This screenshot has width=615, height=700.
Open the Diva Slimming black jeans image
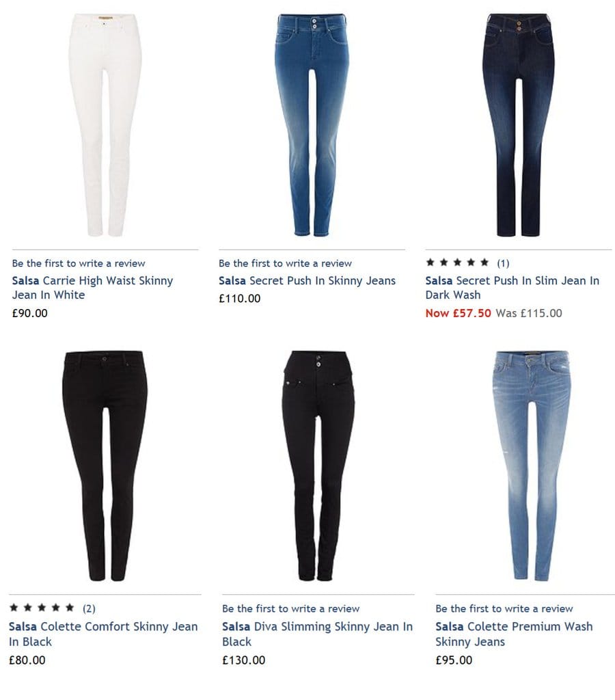pos(318,466)
